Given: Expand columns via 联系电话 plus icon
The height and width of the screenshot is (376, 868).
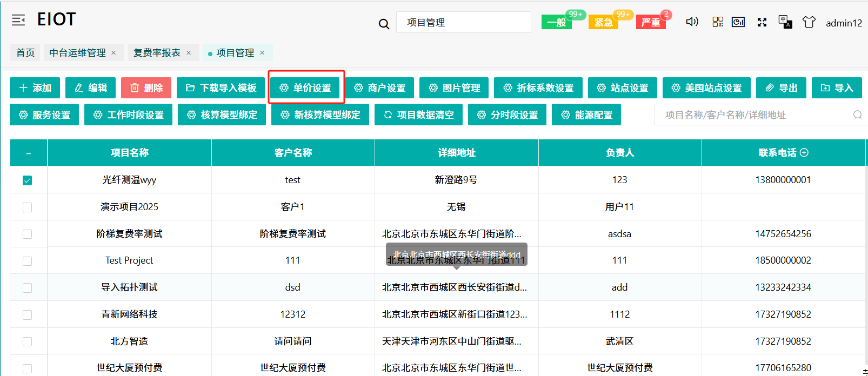Looking at the screenshot, I should click(x=804, y=152).
